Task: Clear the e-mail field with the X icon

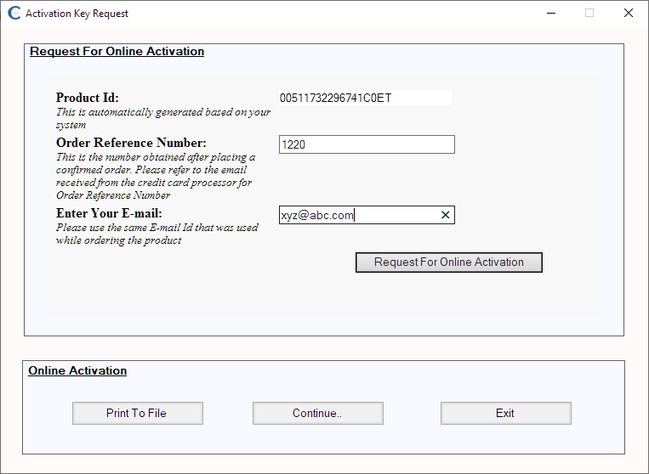Action: point(445,215)
